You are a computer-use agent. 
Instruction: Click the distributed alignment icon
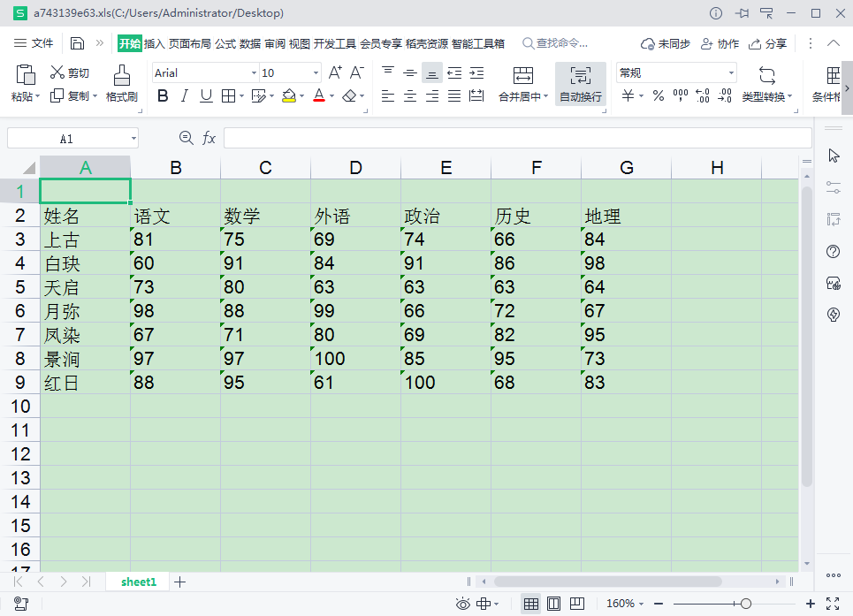pos(476,96)
